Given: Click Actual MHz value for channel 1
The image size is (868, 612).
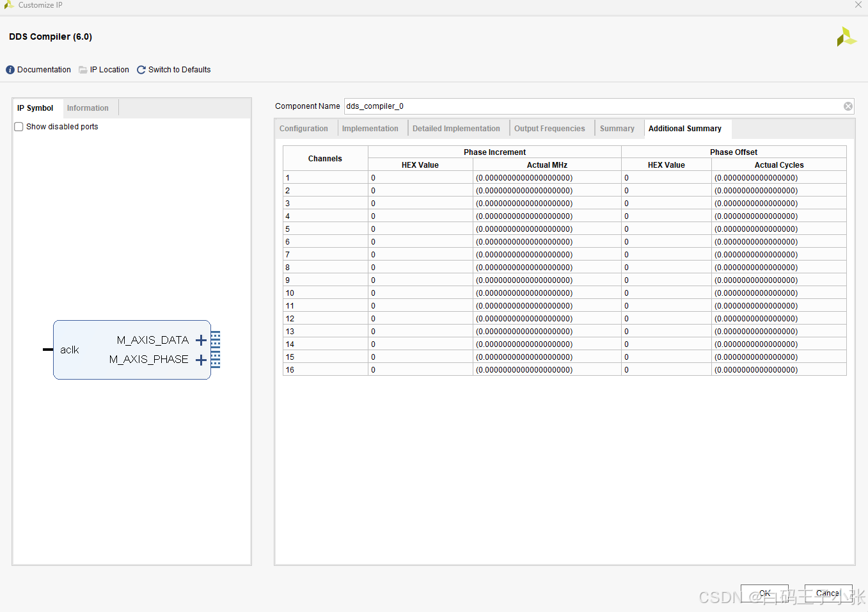Looking at the screenshot, I should (x=547, y=178).
